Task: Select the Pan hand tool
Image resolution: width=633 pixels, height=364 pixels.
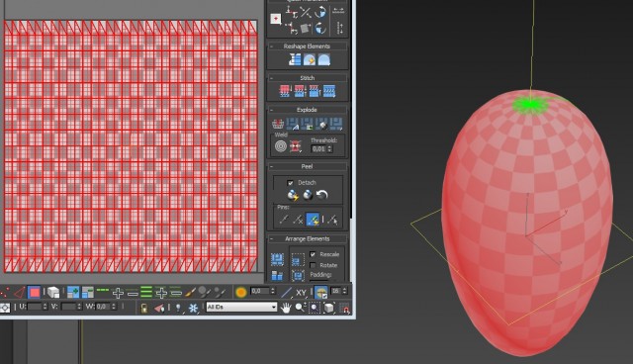Action: tap(286, 309)
